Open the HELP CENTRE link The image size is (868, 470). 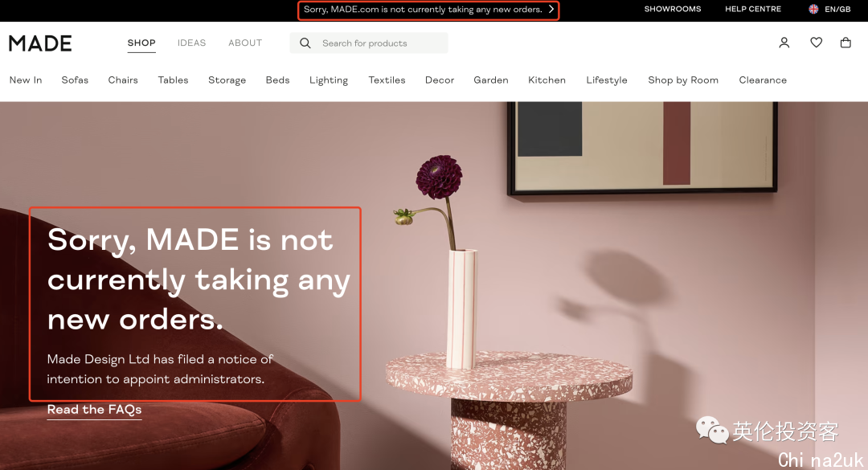click(753, 9)
